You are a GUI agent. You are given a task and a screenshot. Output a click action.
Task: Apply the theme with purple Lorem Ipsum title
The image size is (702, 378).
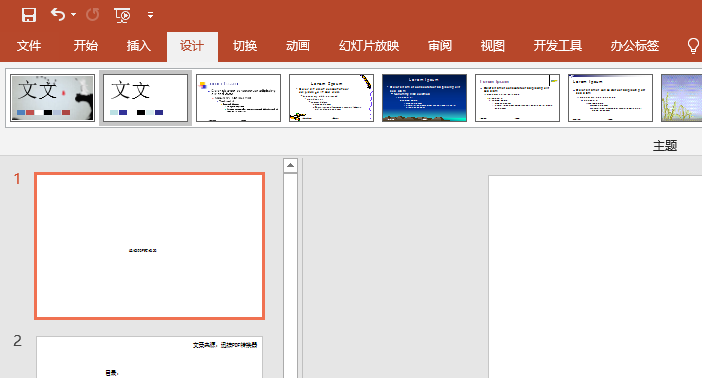[518, 98]
